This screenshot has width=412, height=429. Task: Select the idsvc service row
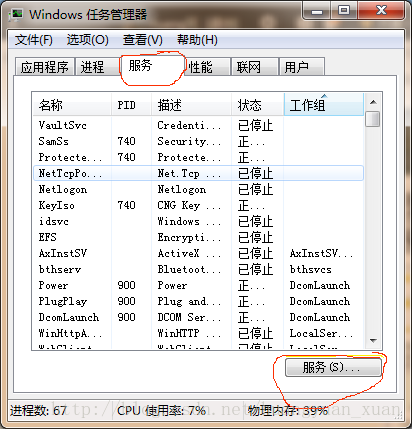click(198, 221)
